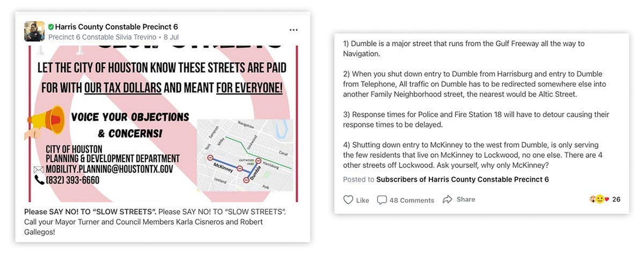
Task: Click the Like button label
Action: point(363,200)
